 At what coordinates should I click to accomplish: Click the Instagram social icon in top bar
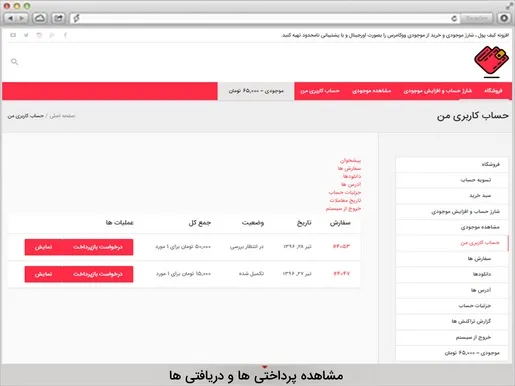(39, 35)
